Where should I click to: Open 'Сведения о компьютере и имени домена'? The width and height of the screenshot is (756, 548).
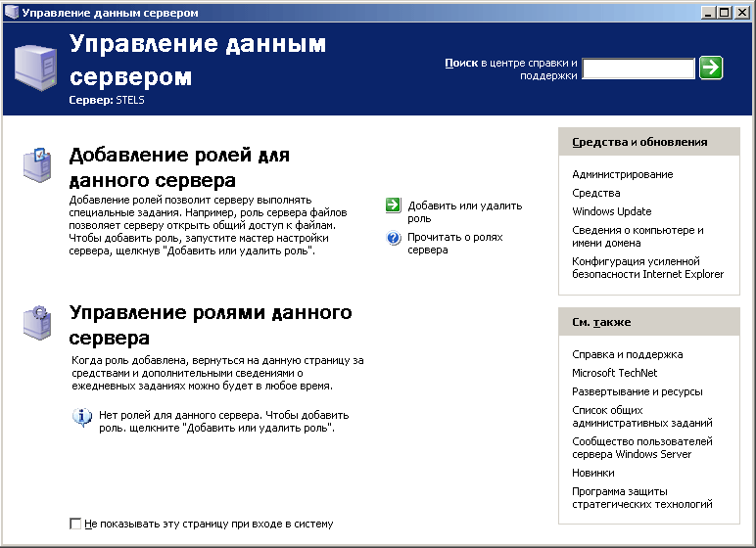tap(638, 236)
